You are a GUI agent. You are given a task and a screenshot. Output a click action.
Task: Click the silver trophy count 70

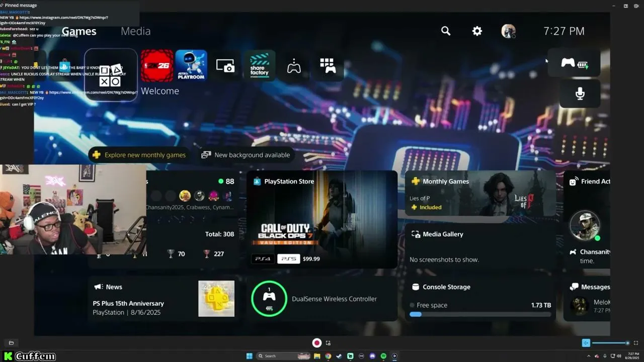177,254
